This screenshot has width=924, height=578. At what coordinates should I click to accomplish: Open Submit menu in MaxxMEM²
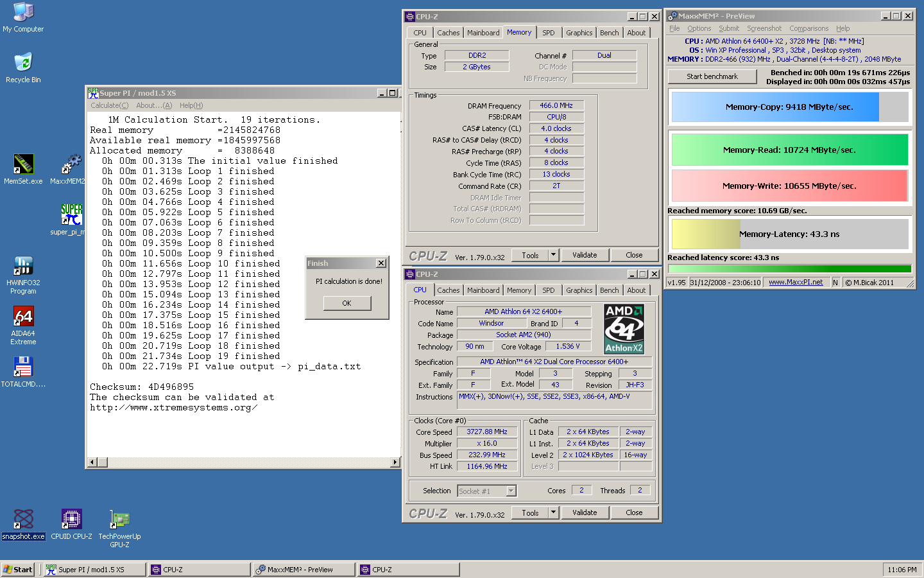729,28
